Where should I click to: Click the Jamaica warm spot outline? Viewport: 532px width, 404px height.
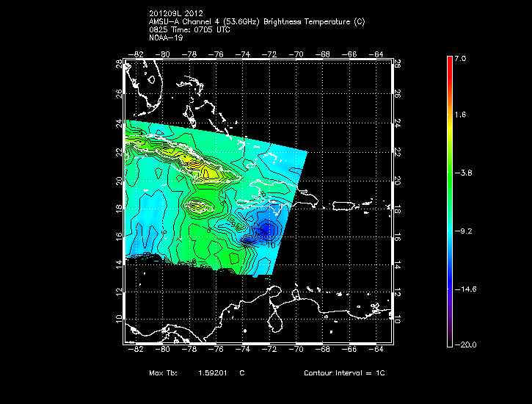click(x=199, y=206)
